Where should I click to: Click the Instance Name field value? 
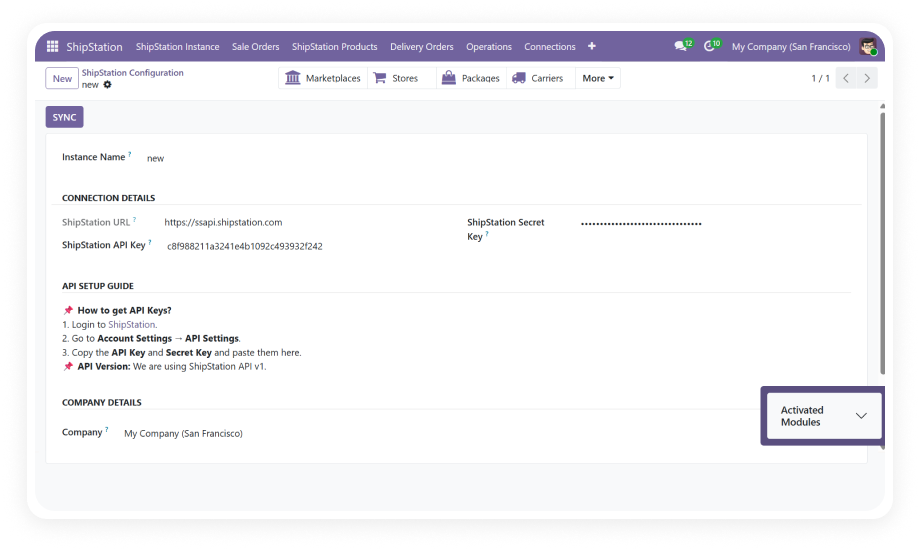[x=155, y=158]
